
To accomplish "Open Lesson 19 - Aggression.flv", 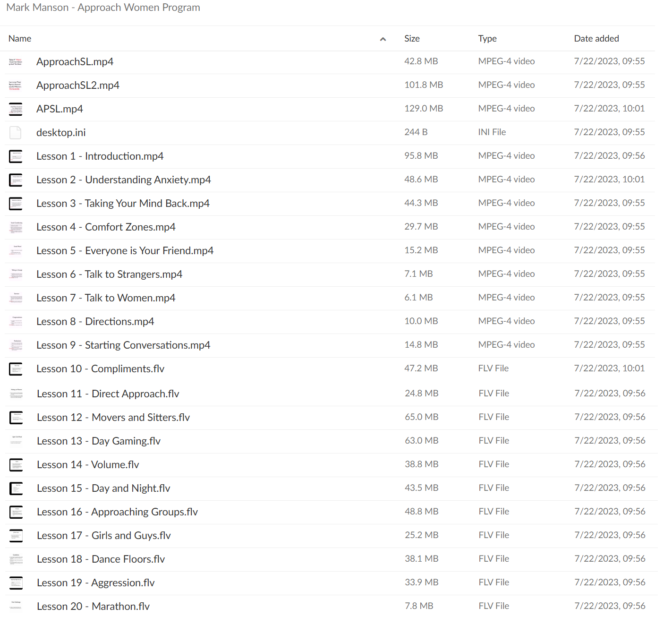I will coord(96,583).
